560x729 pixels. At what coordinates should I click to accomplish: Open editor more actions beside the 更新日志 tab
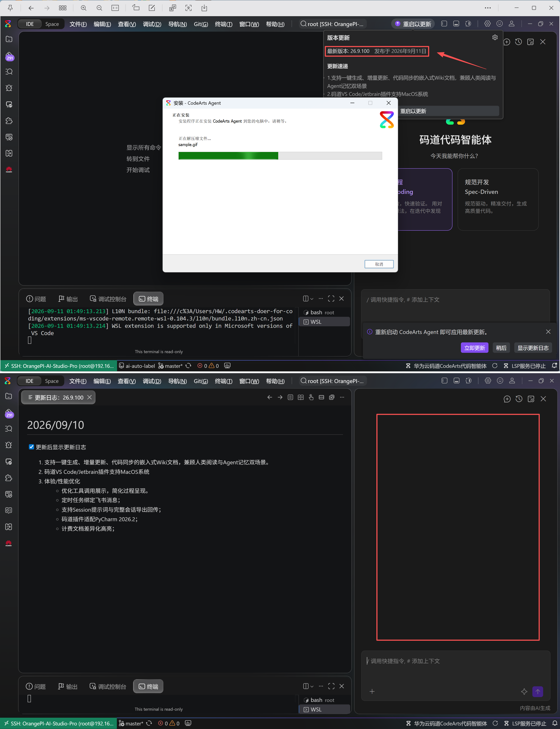[x=342, y=397]
